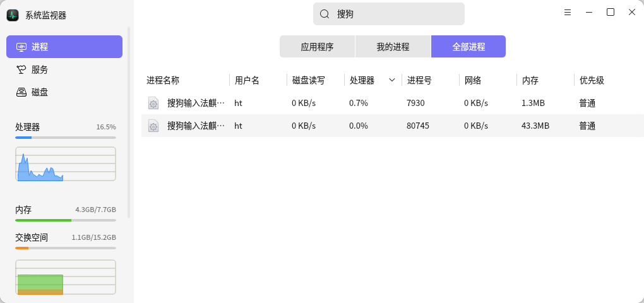
Task: Sort by 网络 column header
Action: tap(488, 80)
